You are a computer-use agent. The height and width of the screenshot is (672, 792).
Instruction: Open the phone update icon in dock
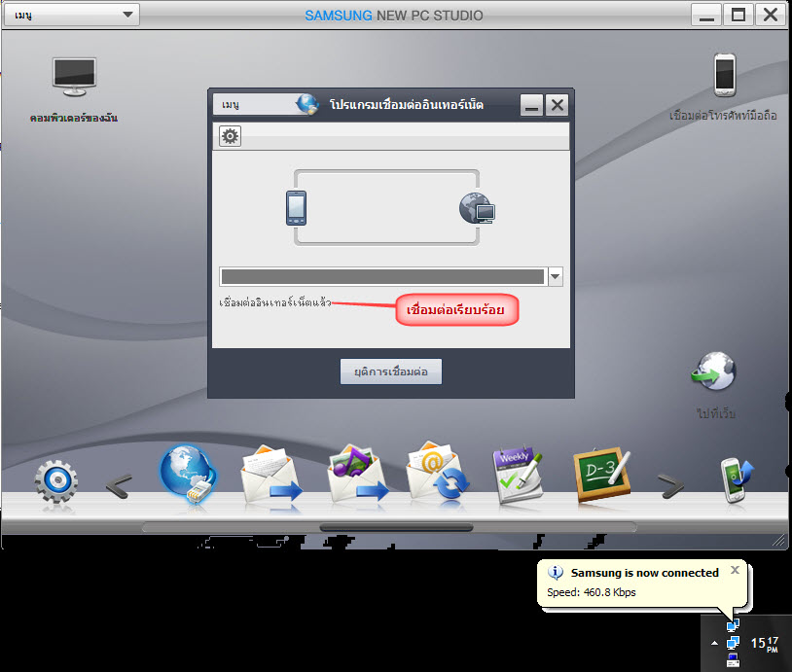coord(736,479)
